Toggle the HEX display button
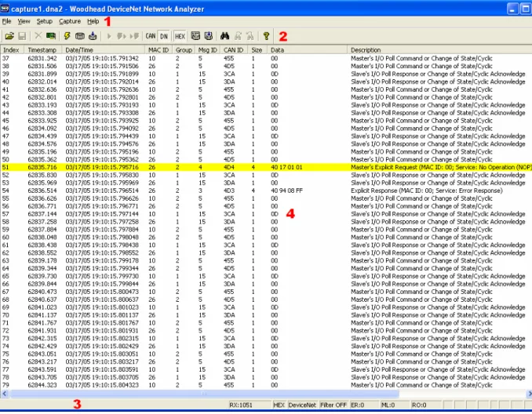532x414 pixels. [180, 36]
